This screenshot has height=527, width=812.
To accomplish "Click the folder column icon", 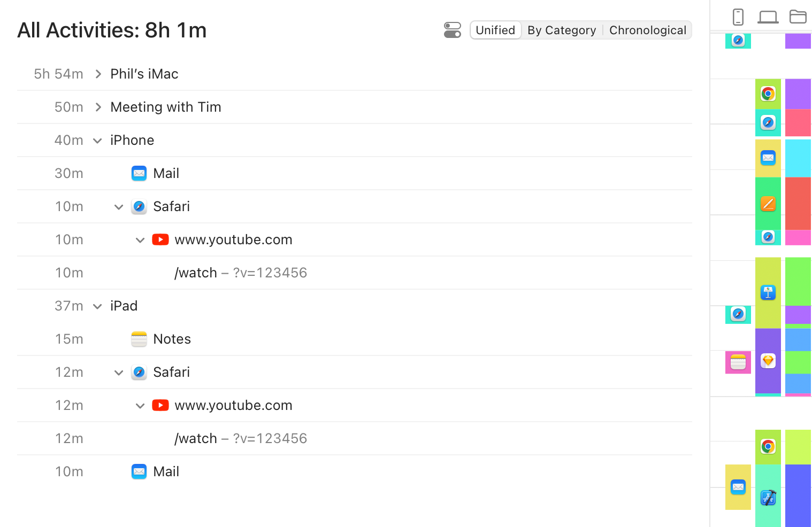I will pos(798,17).
